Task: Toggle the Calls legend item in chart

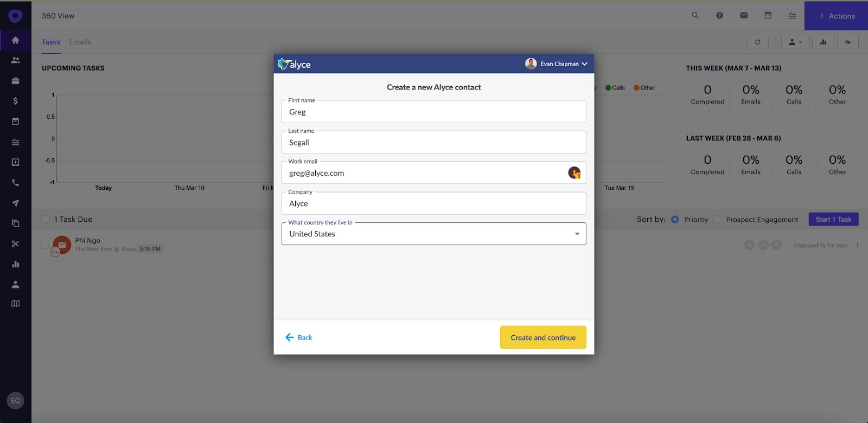Action: coord(615,88)
